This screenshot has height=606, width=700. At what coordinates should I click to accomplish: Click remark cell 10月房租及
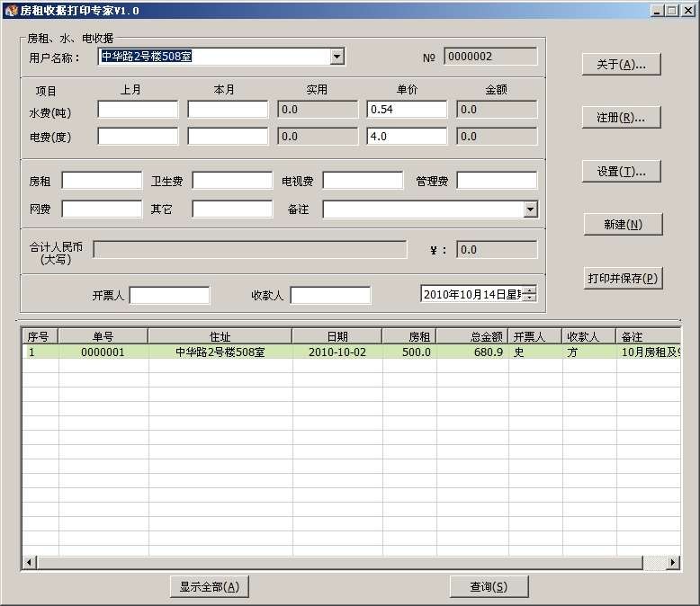(651, 352)
